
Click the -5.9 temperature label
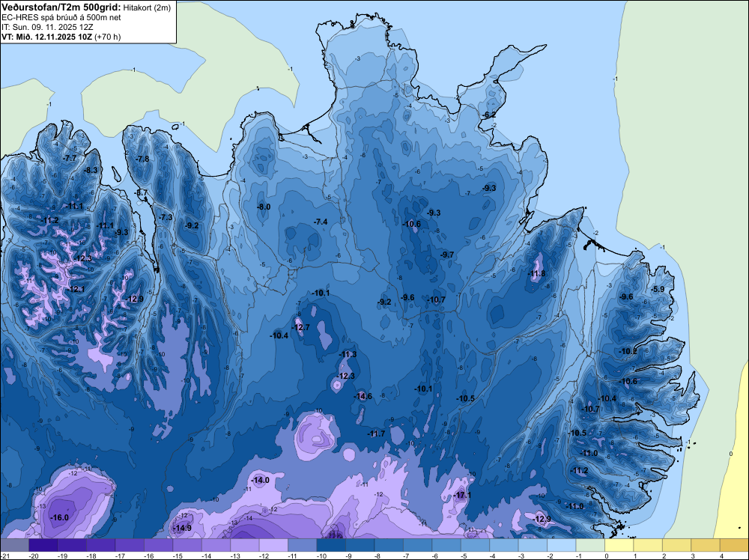coord(658,289)
